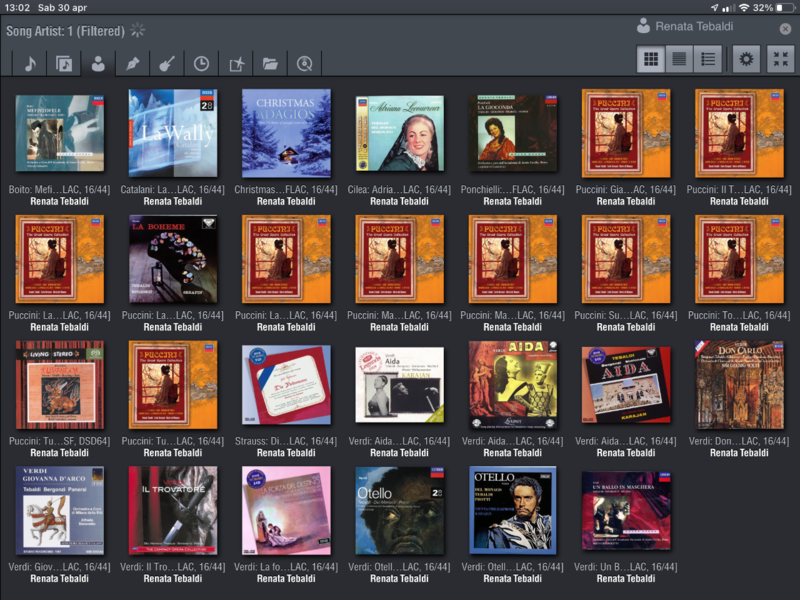Switch to the detailed list view
Screen dimensions: 800x600
click(x=708, y=59)
